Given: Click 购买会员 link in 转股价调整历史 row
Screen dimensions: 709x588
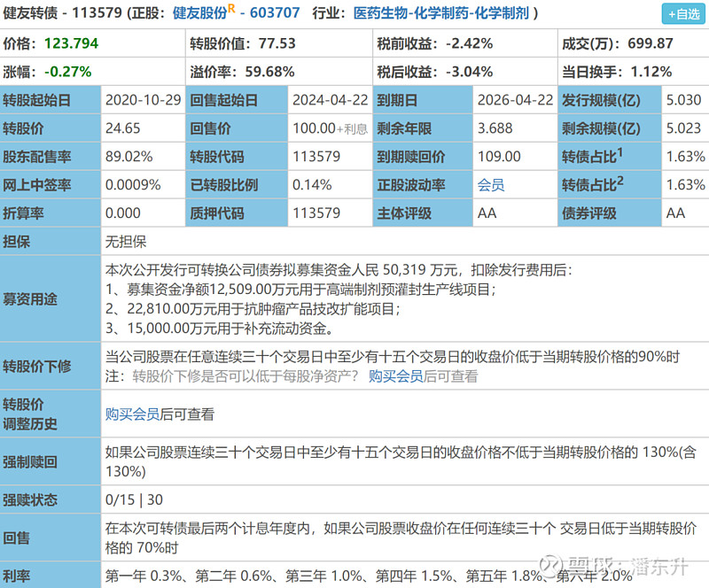Looking at the screenshot, I should [x=132, y=414].
